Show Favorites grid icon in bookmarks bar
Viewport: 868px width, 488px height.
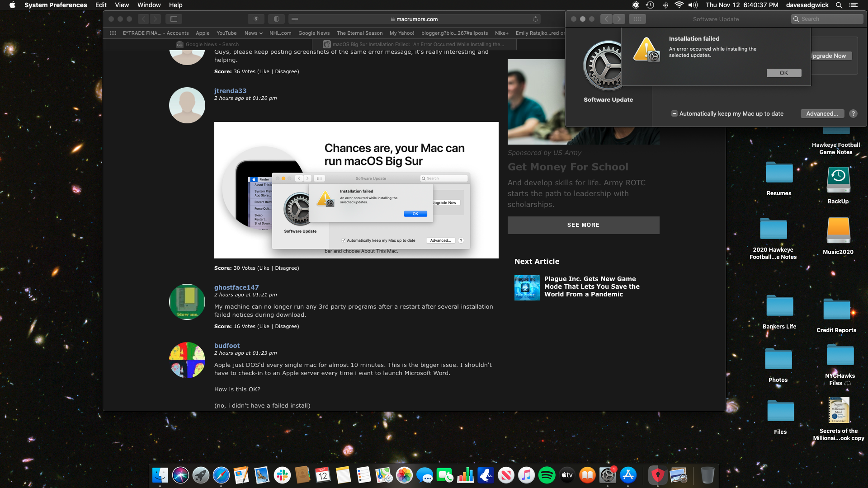coord(113,33)
